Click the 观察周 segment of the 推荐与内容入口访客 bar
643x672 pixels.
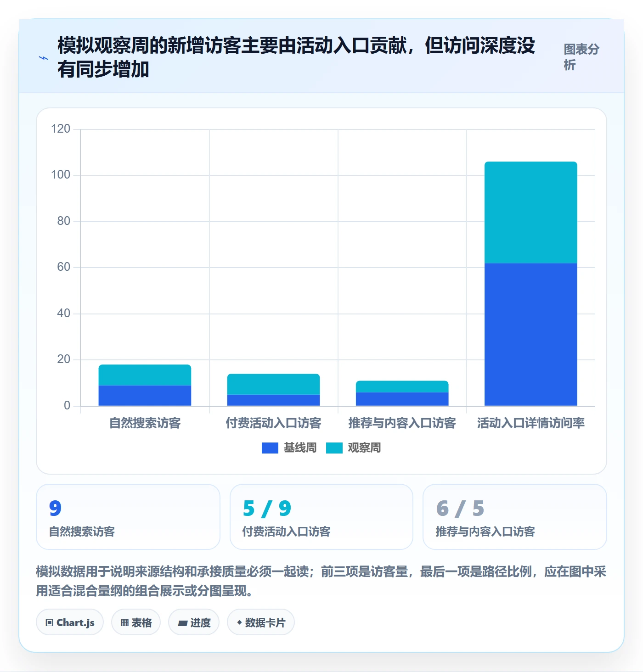tap(402, 386)
